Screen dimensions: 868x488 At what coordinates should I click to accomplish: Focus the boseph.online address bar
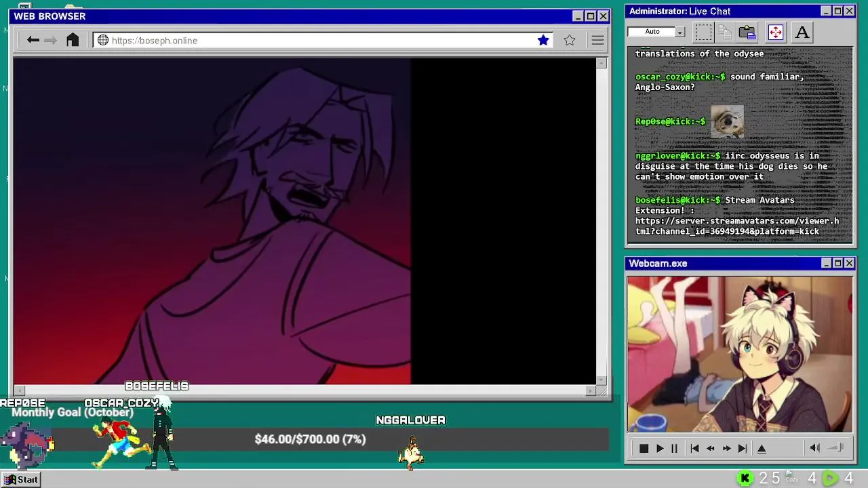[x=323, y=40]
